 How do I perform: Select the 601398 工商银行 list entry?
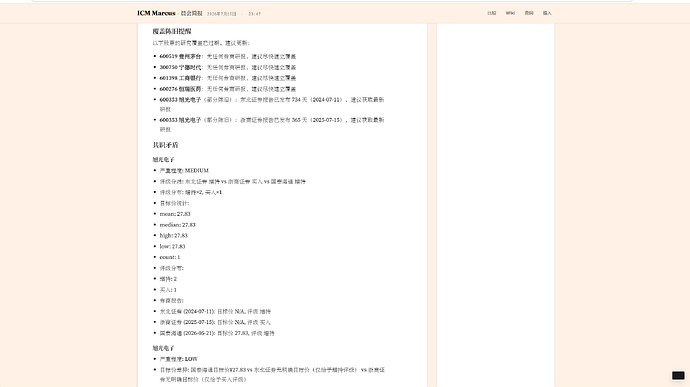228,78
